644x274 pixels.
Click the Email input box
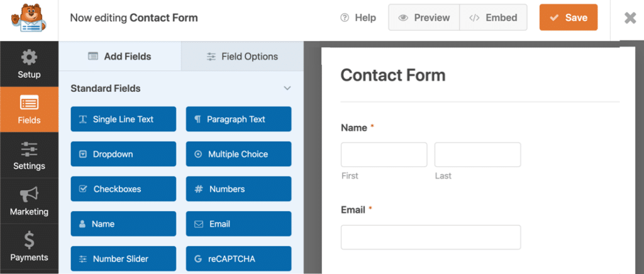pos(430,237)
